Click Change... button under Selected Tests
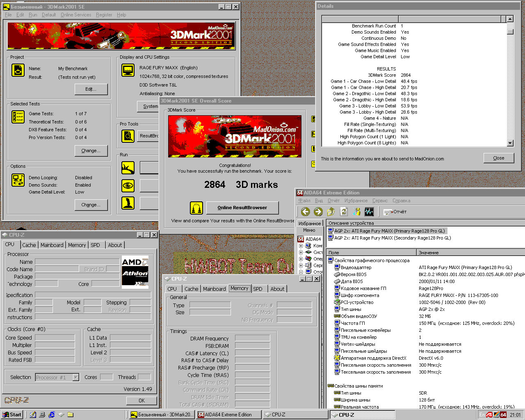525x420 pixels. [91, 151]
